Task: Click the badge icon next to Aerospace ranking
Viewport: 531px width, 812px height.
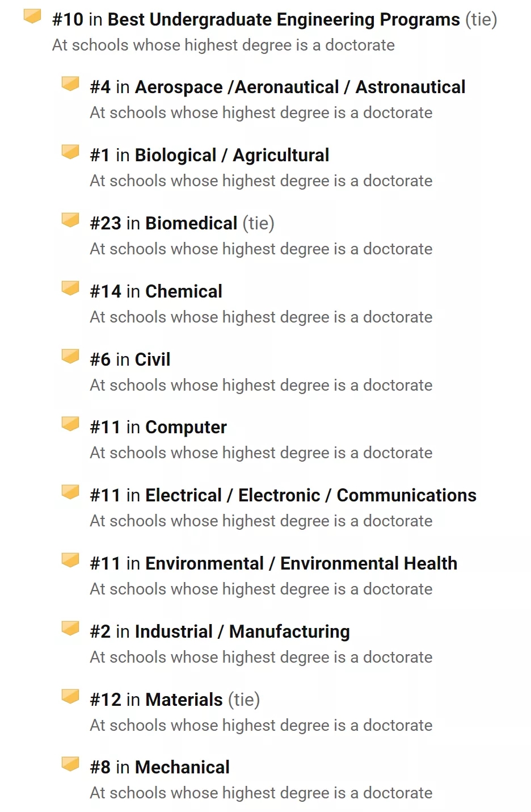Action: [70, 84]
